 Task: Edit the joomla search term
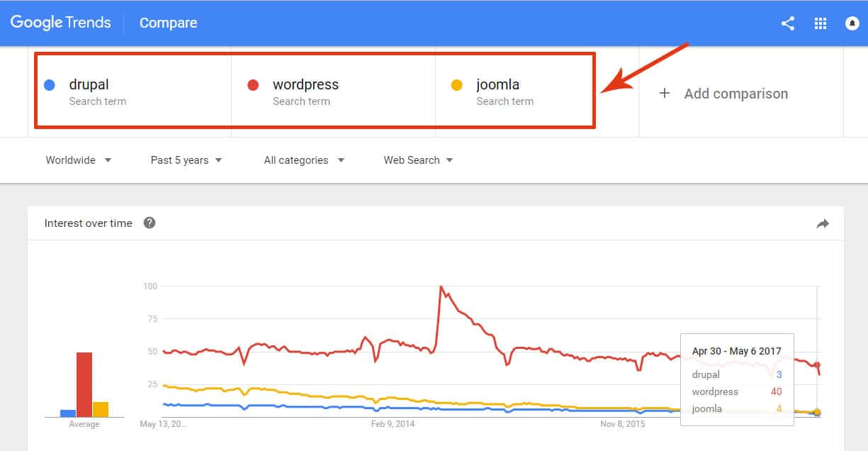(498, 84)
